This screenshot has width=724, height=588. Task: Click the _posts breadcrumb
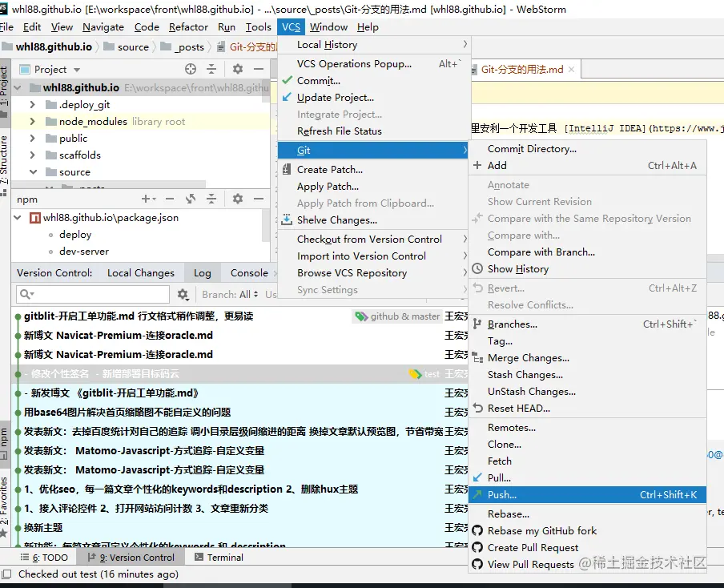click(183, 46)
